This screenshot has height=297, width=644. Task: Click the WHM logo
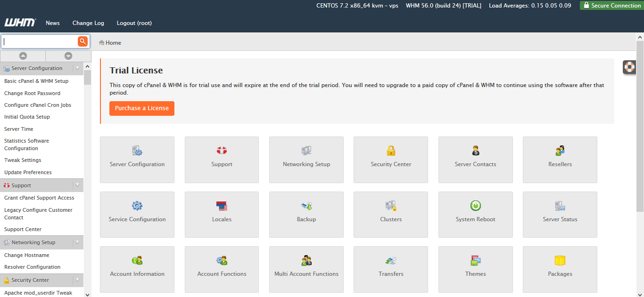tap(20, 23)
